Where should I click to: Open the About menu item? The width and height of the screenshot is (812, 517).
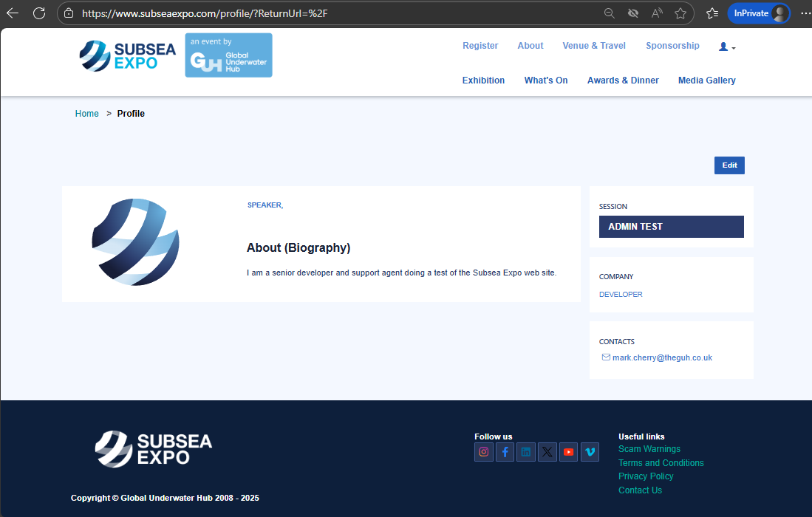(530, 46)
